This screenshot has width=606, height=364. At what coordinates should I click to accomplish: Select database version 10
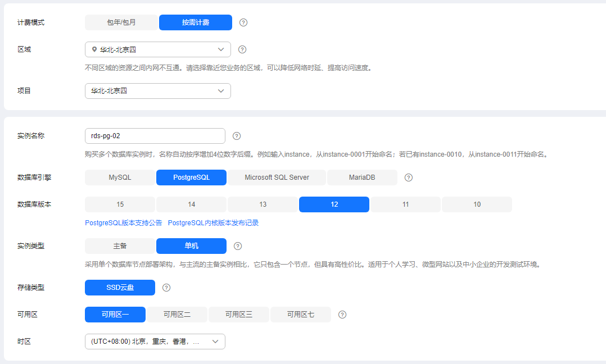[x=477, y=204]
